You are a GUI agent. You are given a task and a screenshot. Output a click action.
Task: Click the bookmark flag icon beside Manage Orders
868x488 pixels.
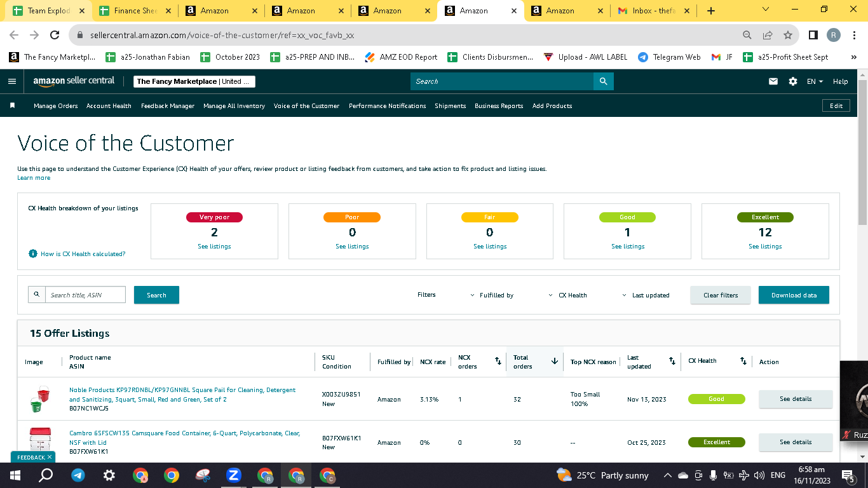[x=12, y=105]
